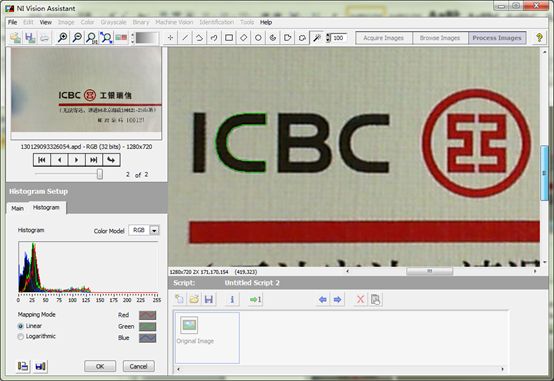Toggle the Green histogram curve

[x=147, y=326]
